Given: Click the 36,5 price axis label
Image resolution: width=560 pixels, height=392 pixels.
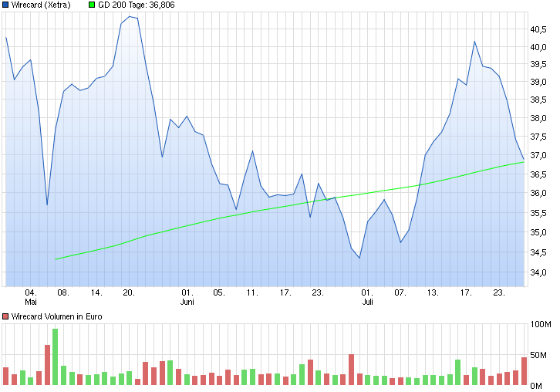Looking at the screenshot, I should 538,174.
